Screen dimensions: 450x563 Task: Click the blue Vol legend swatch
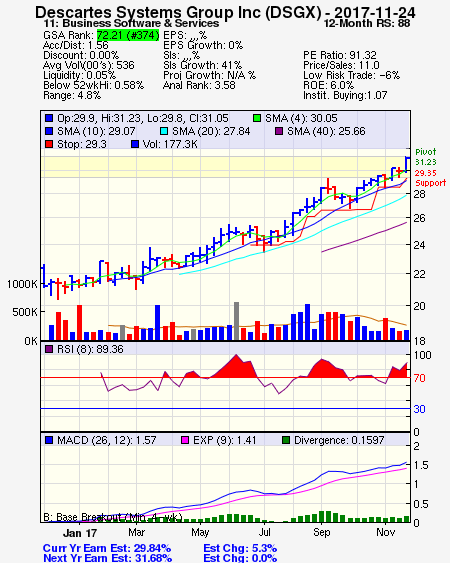coord(135,144)
